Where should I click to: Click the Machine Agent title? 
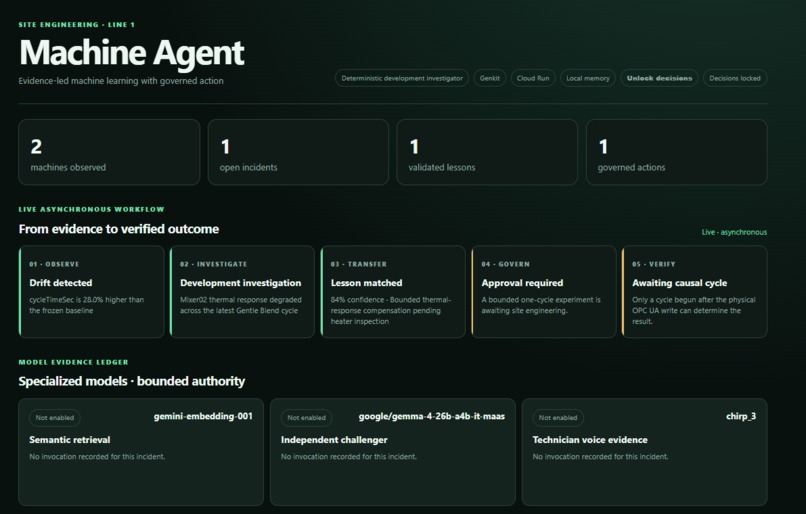pyautogui.click(x=132, y=53)
